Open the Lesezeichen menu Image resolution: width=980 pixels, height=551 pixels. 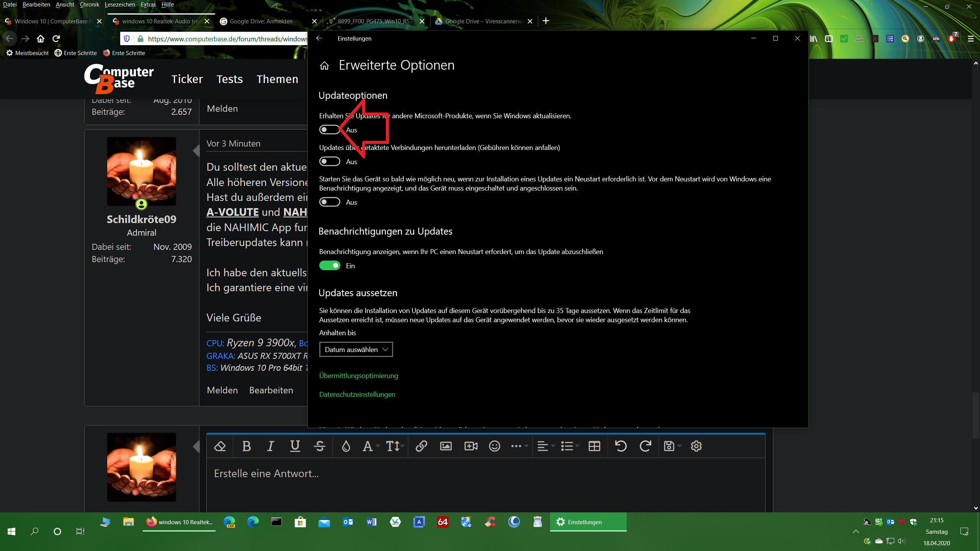119,5
